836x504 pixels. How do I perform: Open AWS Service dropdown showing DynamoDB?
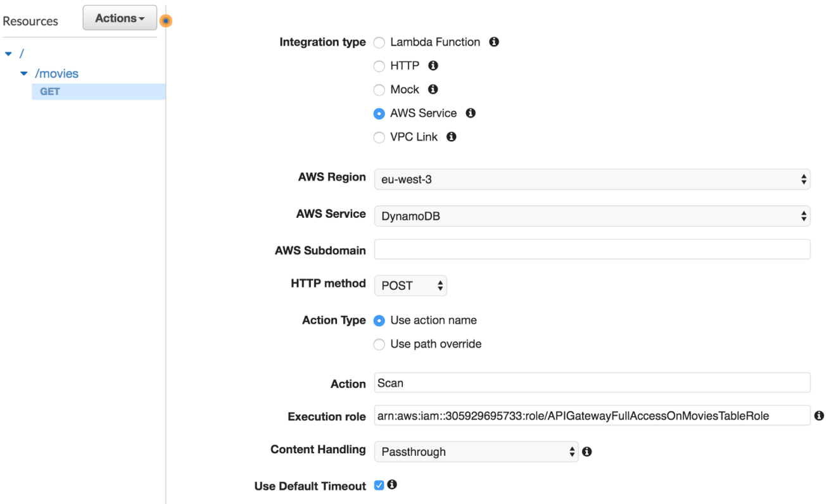click(592, 216)
